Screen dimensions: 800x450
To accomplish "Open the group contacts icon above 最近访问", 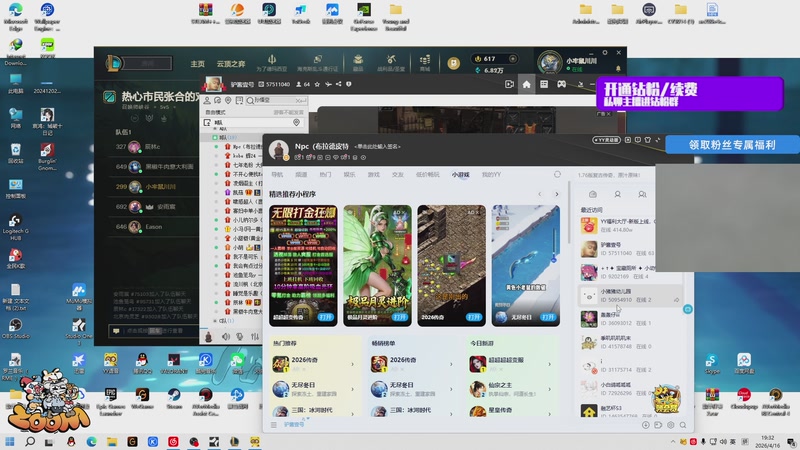I will click(642, 194).
